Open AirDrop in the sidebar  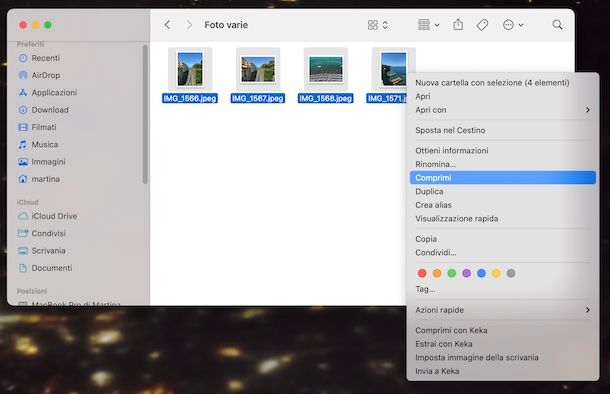[46, 75]
